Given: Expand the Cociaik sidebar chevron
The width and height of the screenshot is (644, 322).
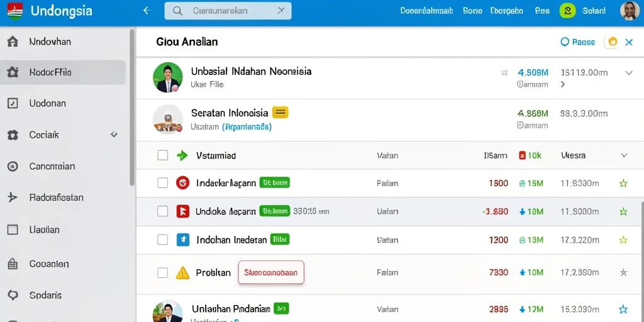Looking at the screenshot, I should (x=114, y=135).
